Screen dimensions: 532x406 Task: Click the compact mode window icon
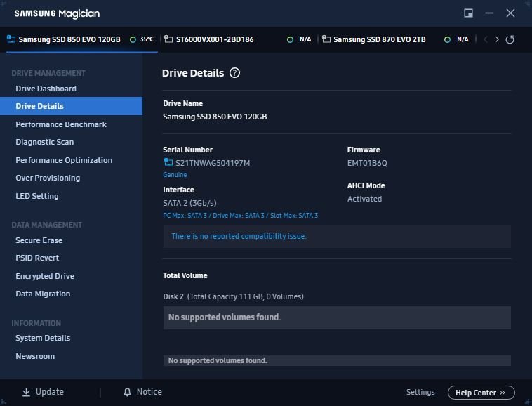[469, 13]
